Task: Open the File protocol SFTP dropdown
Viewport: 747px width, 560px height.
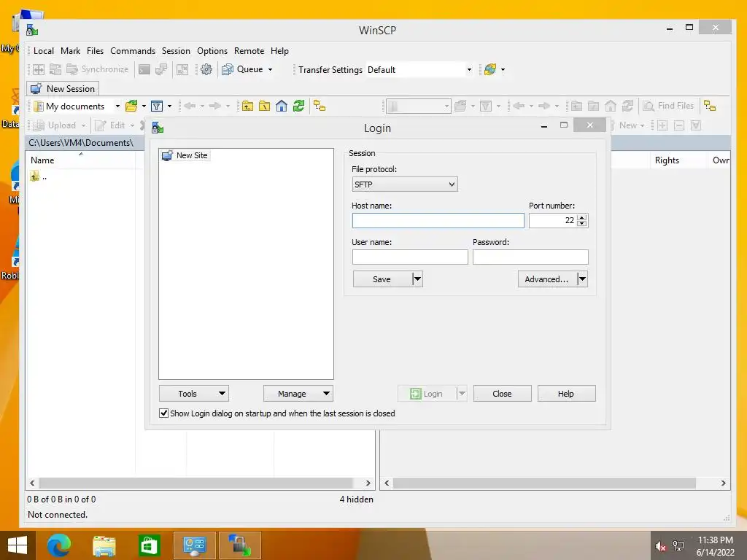Action: (x=405, y=184)
